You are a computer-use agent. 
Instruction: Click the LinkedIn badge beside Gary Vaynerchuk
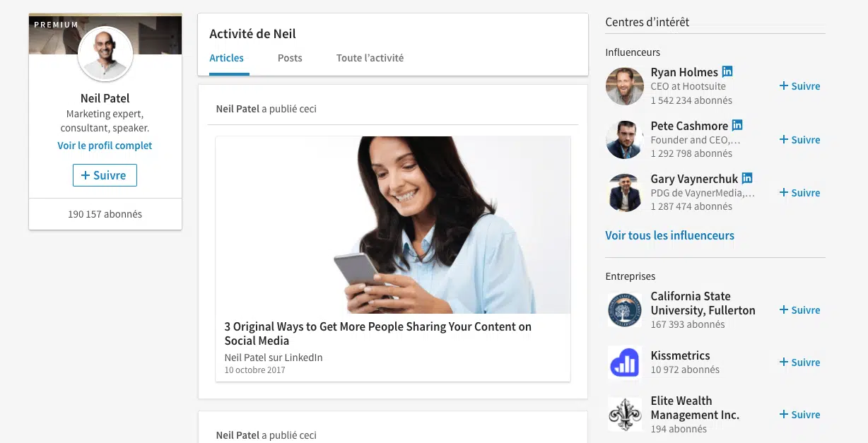pyautogui.click(x=747, y=178)
